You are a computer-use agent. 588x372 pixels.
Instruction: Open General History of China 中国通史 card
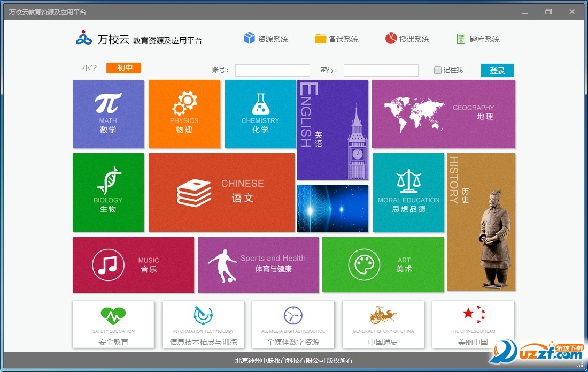pos(383,324)
